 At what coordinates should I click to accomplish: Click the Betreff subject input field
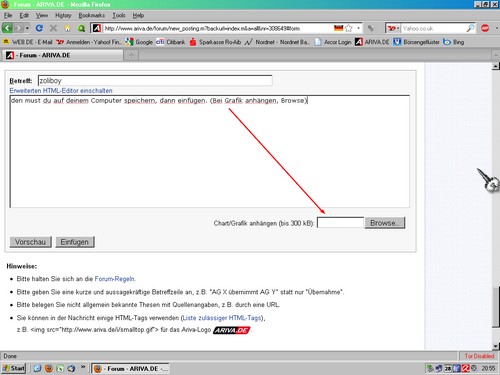(155, 81)
